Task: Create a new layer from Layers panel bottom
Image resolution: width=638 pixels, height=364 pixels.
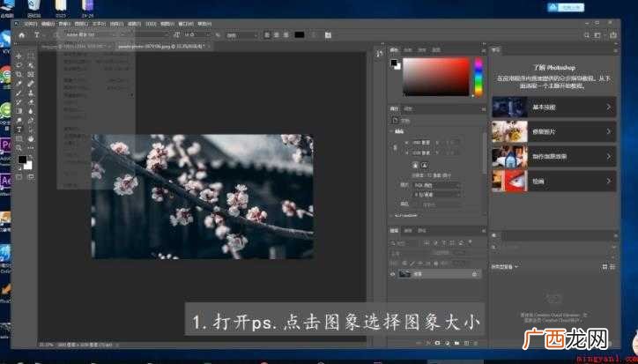Action: tap(467, 343)
